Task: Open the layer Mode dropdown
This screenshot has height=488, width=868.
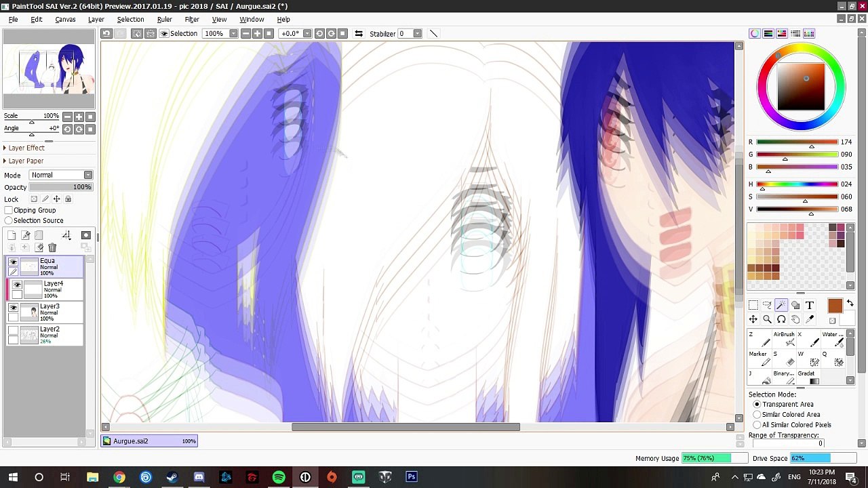Action: (x=61, y=175)
